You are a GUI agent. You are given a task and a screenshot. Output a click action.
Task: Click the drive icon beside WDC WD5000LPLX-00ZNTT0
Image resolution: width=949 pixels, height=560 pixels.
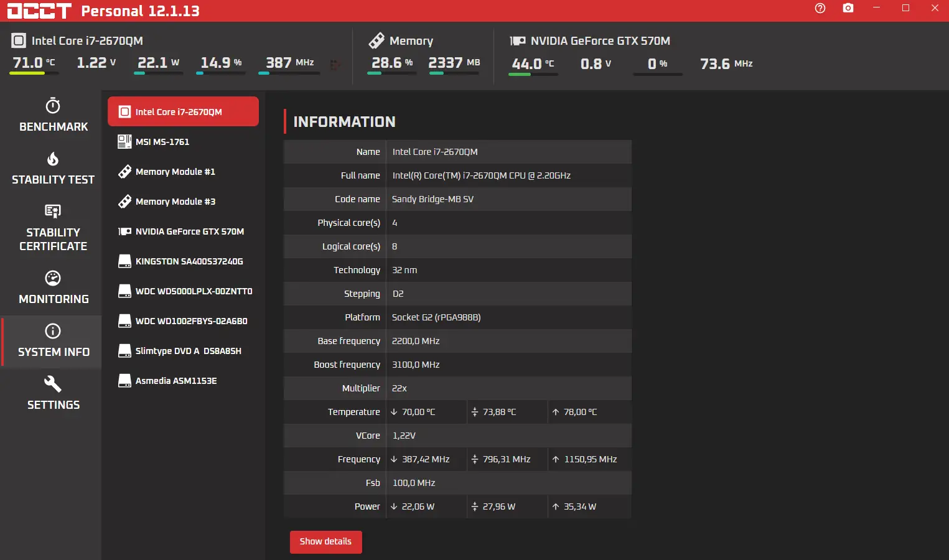(x=124, y=291)
